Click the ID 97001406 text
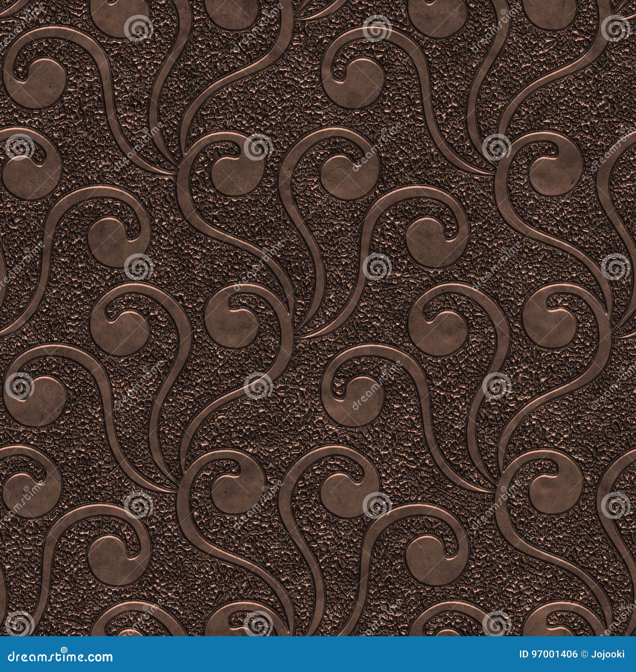The image size is (636, 672). (x=548, y=654)
